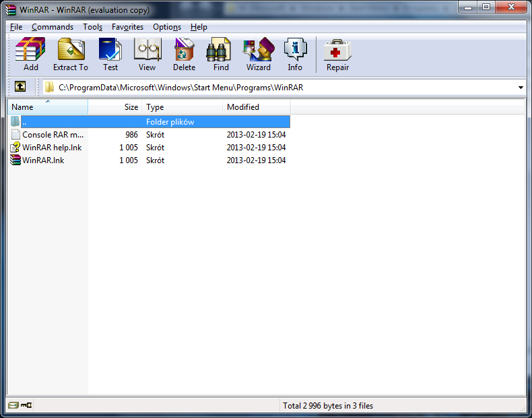Click the parent folder icon in the file list
The width and height of the screenshot is (532, 418).
click(x=15, y=121)
